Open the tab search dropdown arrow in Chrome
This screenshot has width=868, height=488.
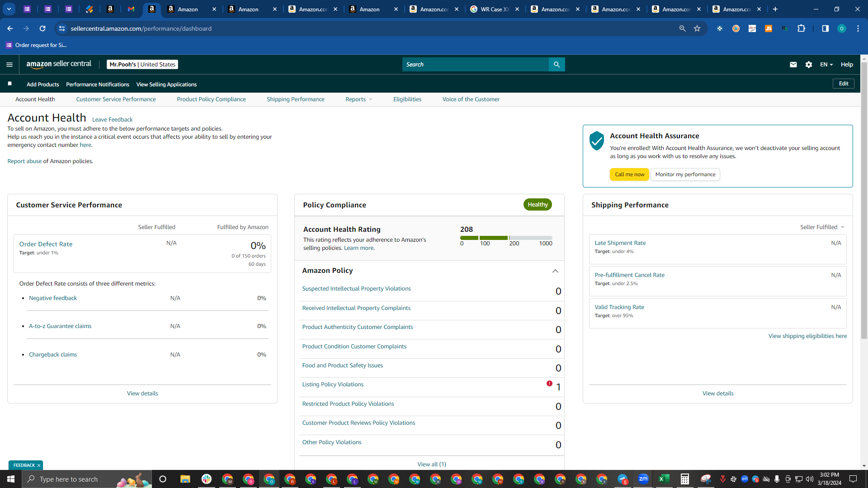(9, 9)
